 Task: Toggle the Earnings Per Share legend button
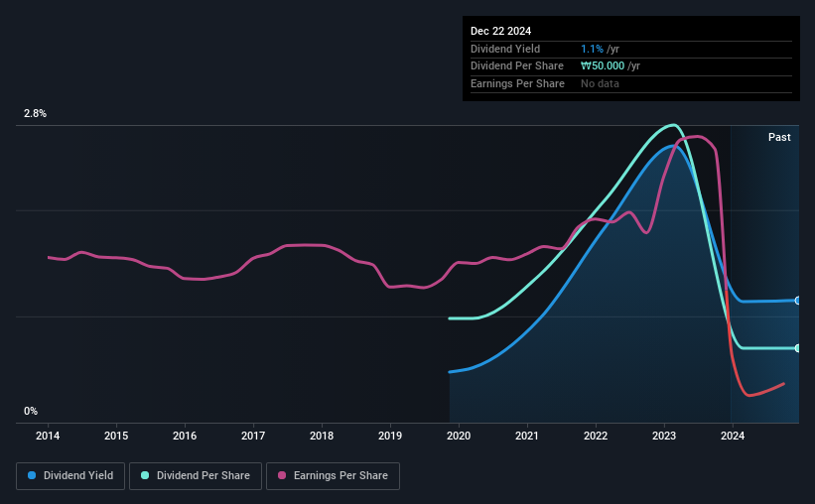pyautogui.click(x=333, y=476)
